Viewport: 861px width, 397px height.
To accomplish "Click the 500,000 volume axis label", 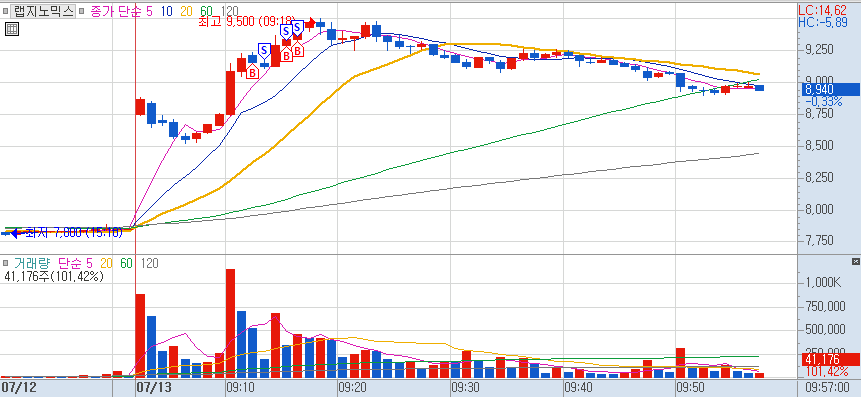I will tap(825, 329).
